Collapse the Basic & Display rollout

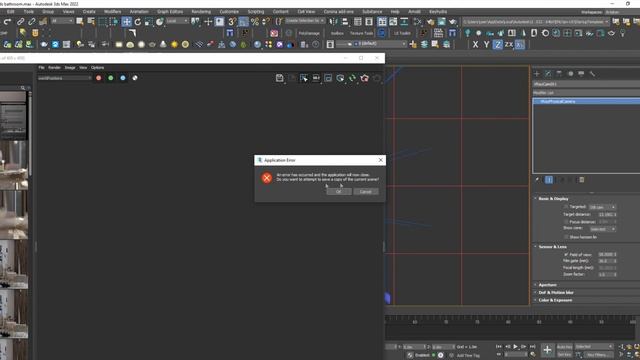click(x=553, y=198)
